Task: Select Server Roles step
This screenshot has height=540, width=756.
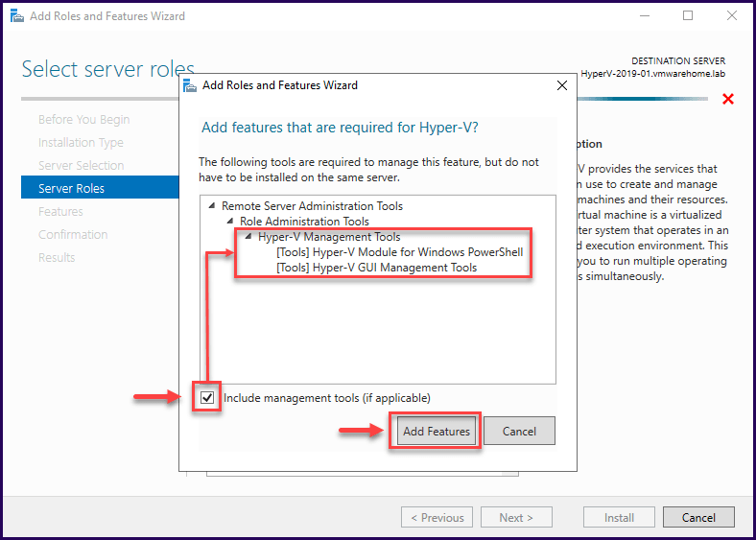Action: click(x=100, y=189)
